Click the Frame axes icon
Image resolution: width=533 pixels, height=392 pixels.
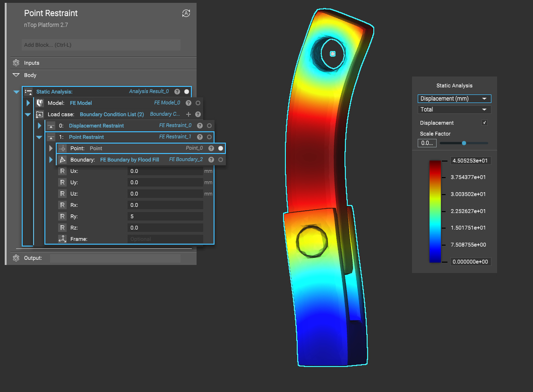pyautogui.click(x=62, y=239)
